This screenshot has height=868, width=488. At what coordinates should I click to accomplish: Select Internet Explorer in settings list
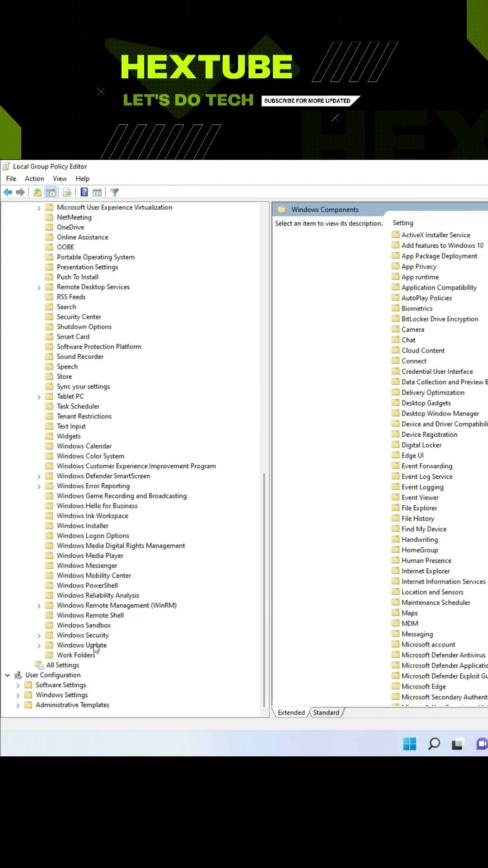(426, 571)
